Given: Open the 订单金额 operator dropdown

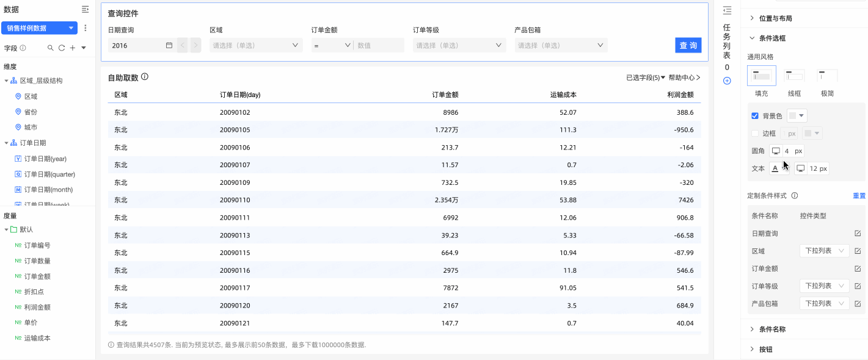Looking at the screenshot, I should tap(332, 45).
